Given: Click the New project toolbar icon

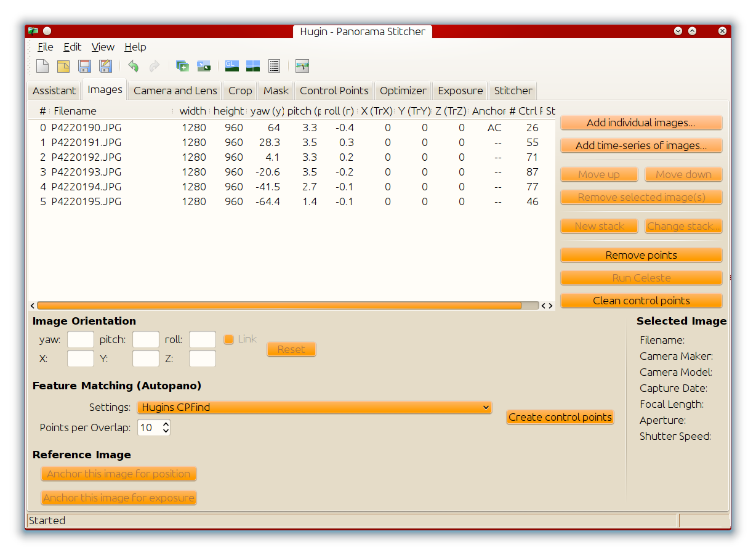Looking at the screenshot, I should coord(42,66).
